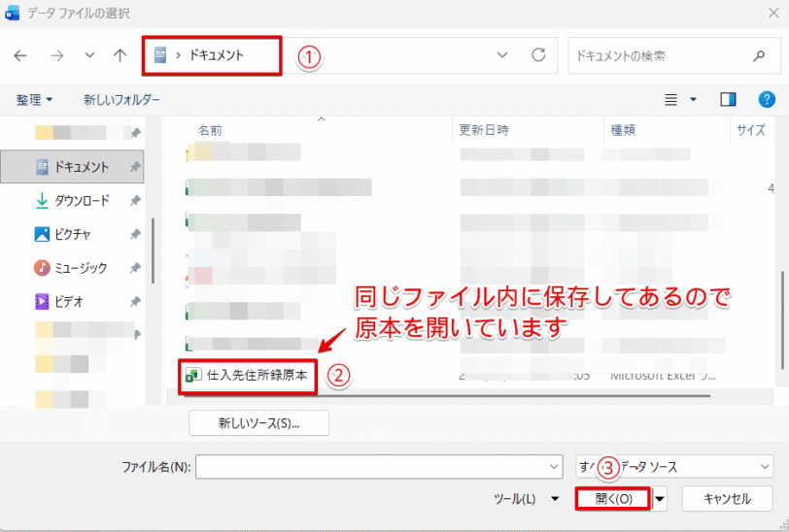Open the 整理 menu
789x532 pixels.
tap(34, 100)
